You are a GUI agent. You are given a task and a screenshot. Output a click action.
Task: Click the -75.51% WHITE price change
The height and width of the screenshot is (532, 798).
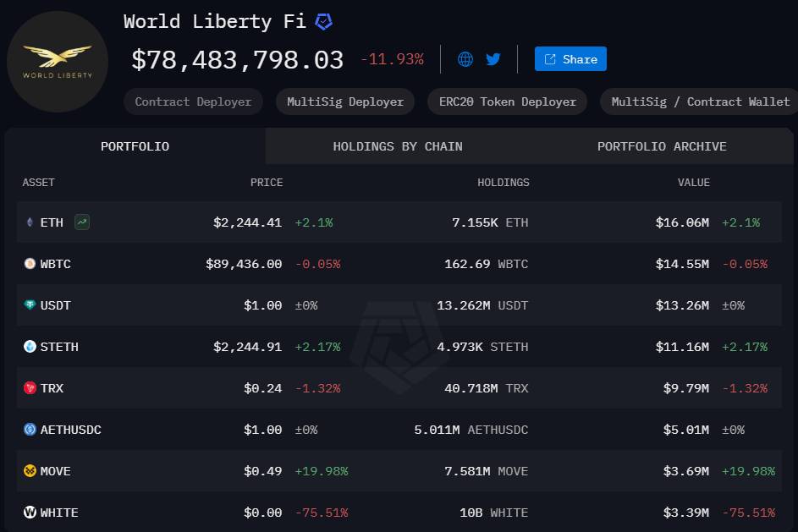point(322,513)
